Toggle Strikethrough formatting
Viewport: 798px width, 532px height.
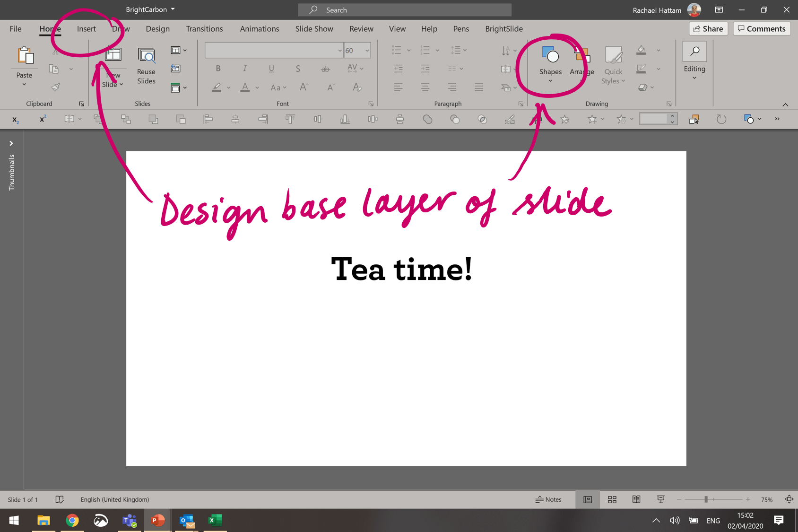coord(325,69)
